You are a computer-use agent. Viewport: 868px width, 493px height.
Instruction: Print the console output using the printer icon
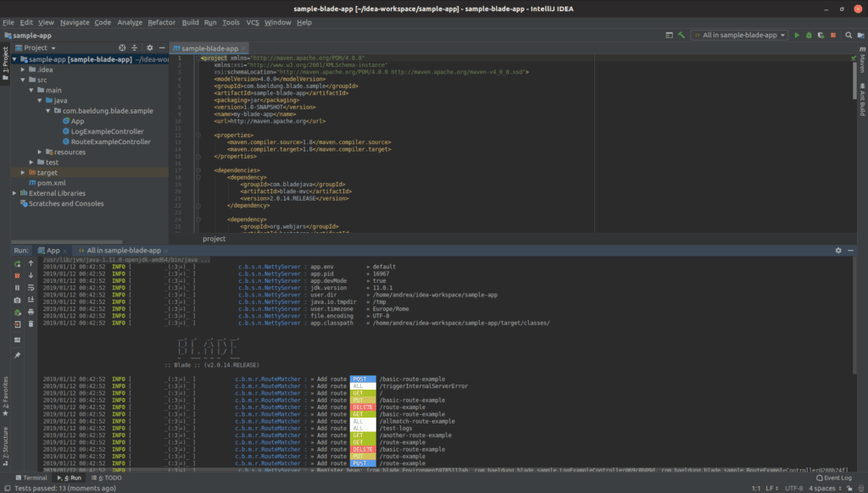coord(31,312)
